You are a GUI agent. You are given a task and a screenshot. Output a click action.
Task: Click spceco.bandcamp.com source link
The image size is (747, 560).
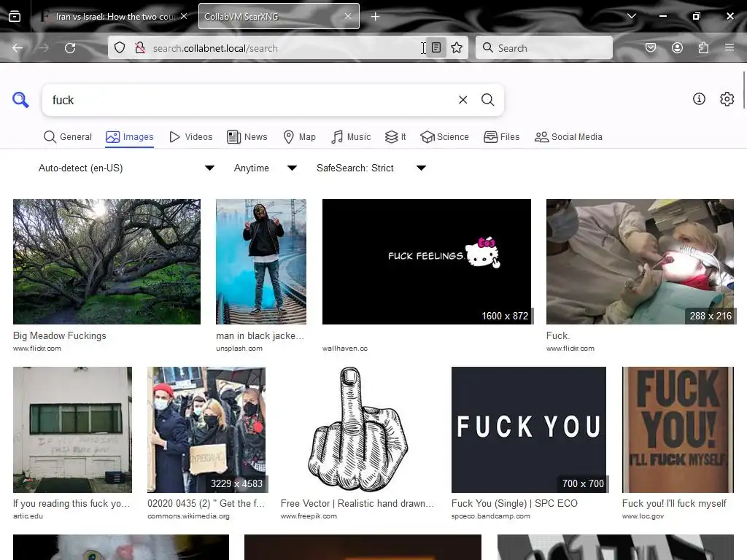(491, 516)
